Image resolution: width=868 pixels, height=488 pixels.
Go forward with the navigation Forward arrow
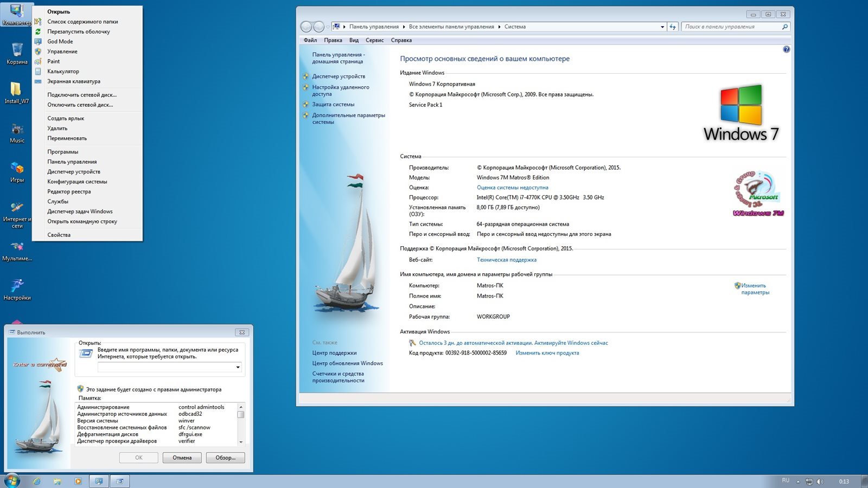click(x=319, y=27)
